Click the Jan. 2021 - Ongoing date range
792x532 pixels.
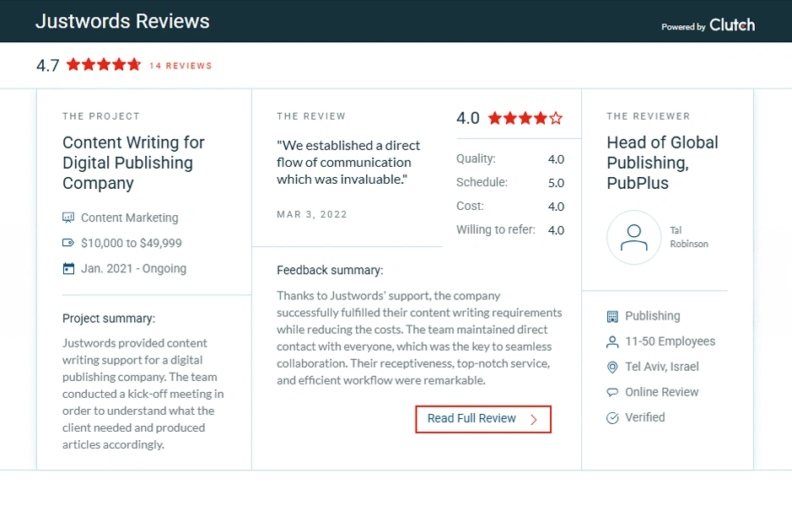click(133, 268)
